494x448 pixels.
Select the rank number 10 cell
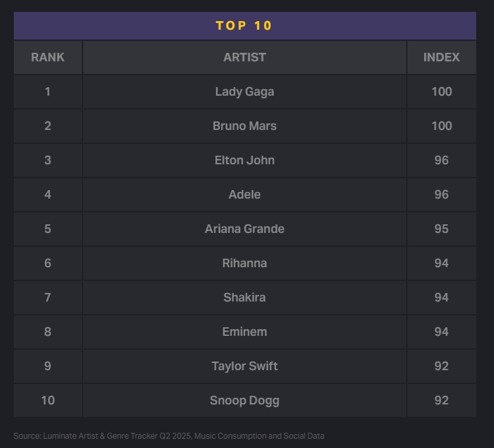pyautogui.click(x=48, y=400)
